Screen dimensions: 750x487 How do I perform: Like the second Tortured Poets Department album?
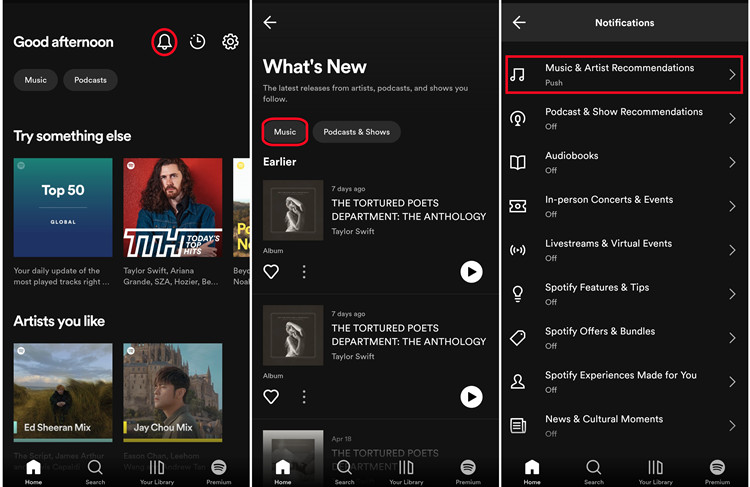point(271,397)
